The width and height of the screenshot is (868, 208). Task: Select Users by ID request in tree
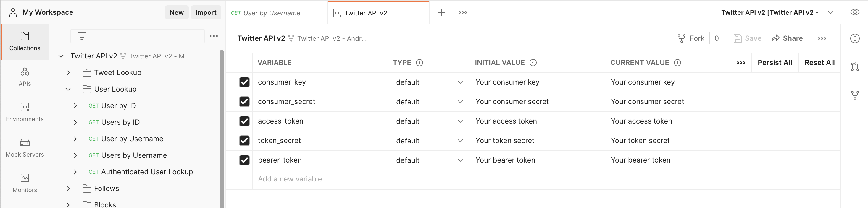coord(120,122)
